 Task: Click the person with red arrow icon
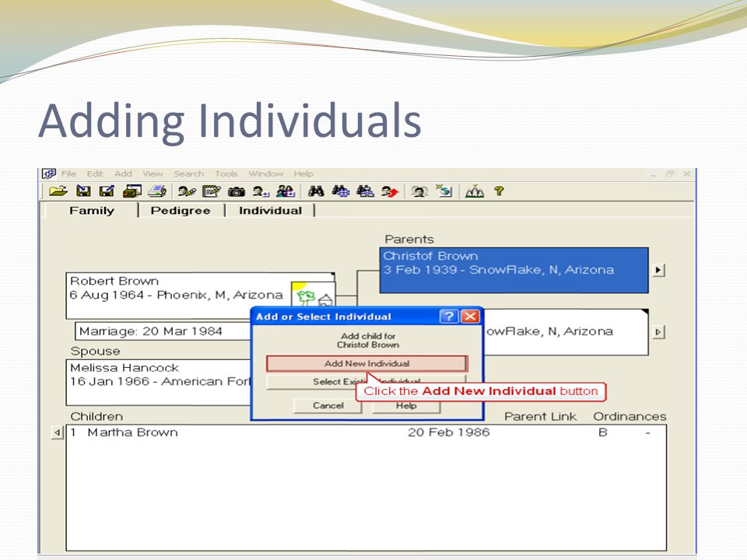[390, 191]
